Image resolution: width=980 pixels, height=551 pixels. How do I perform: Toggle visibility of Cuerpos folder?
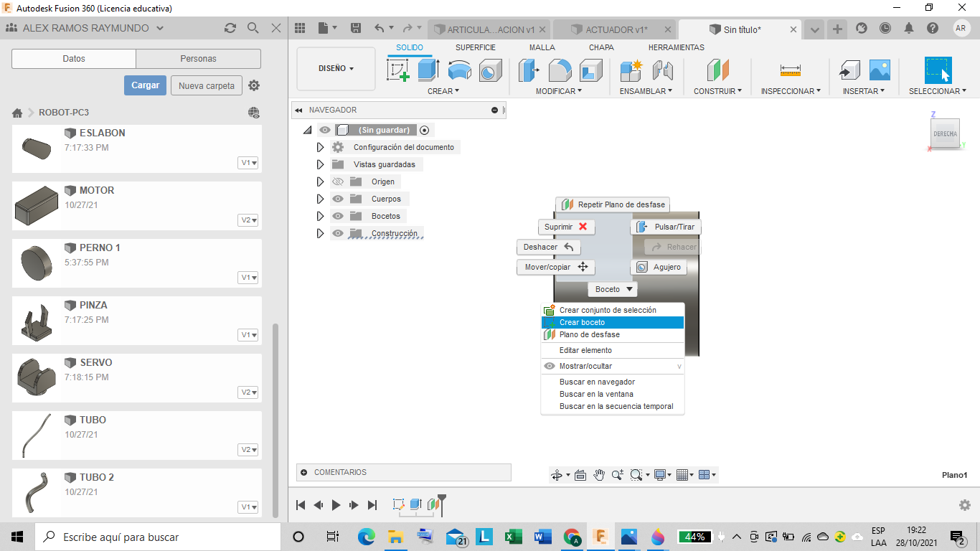(338, 199)
